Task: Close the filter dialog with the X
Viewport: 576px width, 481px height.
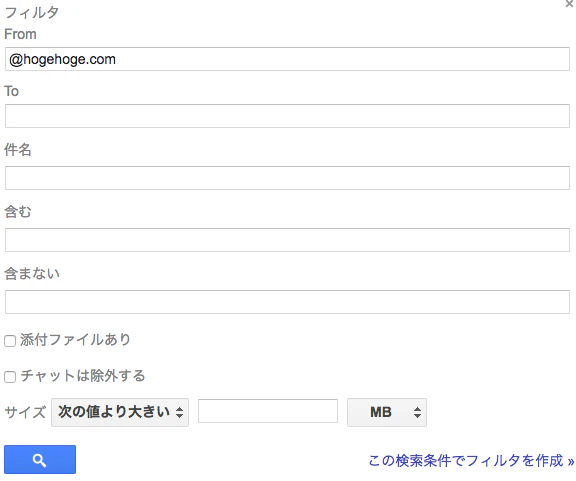Action: pos(570,3)
